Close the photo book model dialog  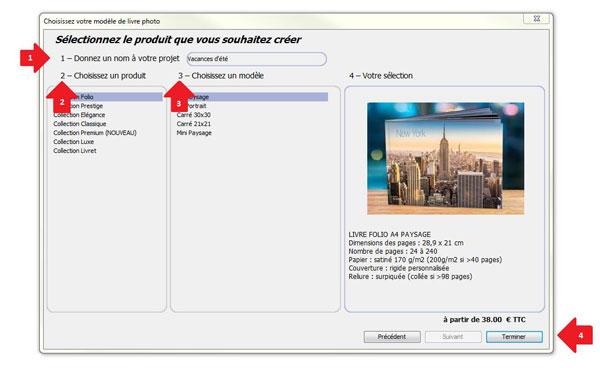[536, 18]
